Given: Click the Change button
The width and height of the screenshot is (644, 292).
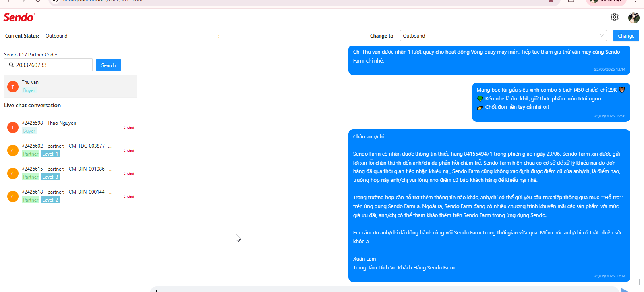Looking at the screenshot, I should pos(626,35).
